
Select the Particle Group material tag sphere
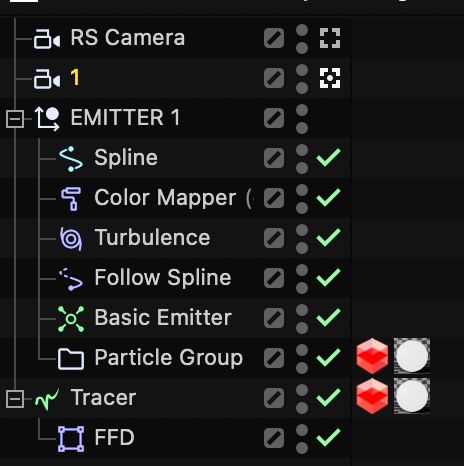click(412, 356)
